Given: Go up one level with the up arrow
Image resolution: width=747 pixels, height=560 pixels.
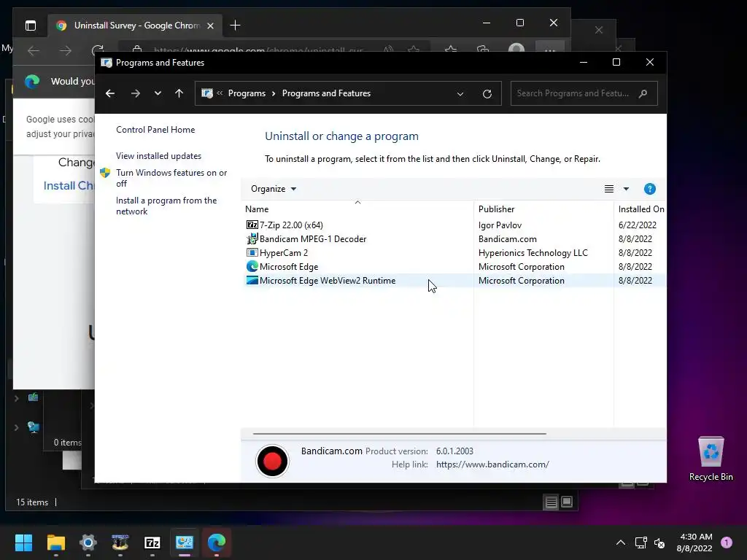Looking at the screenshot, I should 179,93.
